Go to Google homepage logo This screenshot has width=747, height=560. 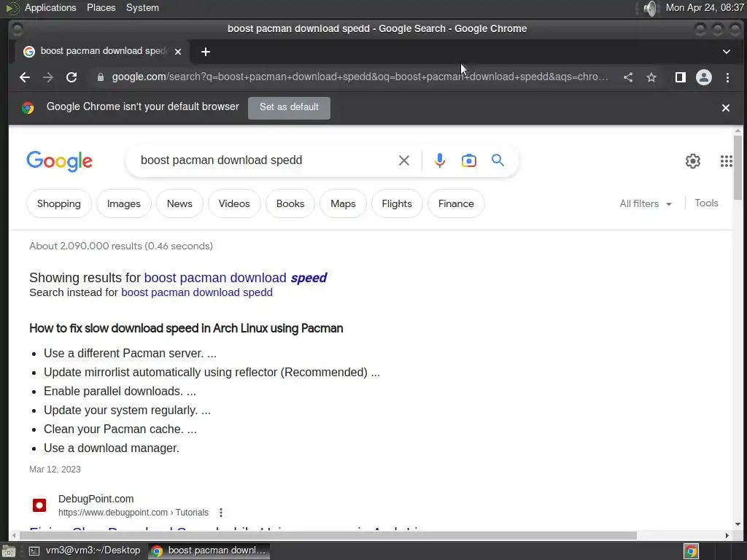(x=60, y=161)
